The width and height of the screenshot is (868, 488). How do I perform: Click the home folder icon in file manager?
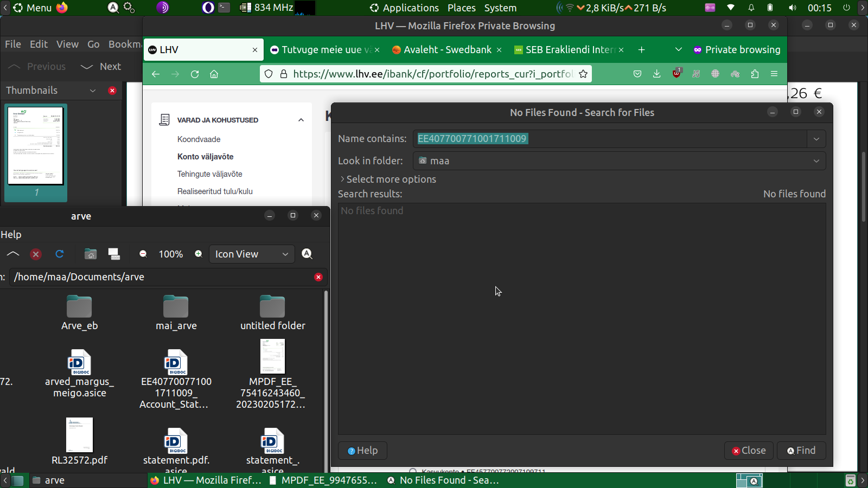pyautogui.click(x=91, y=254)
